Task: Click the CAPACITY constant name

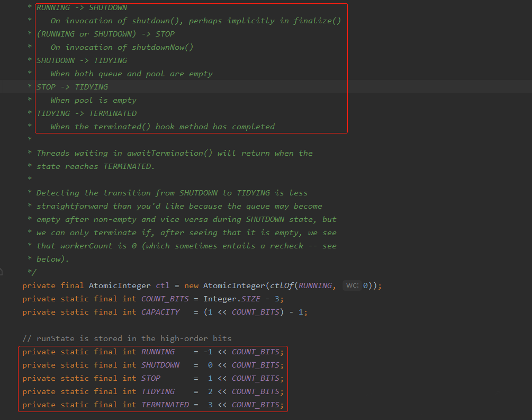Action: (x=160, y=312)
